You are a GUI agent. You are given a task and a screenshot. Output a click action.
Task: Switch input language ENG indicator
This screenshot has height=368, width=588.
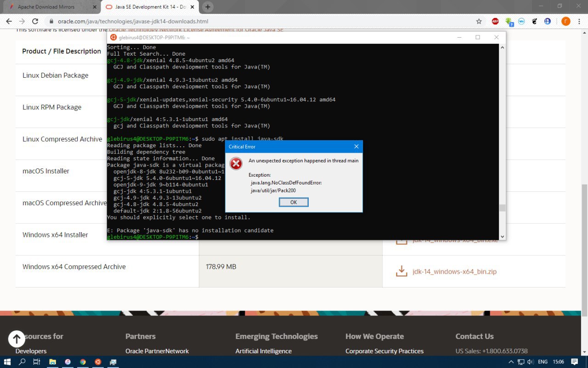543,362
